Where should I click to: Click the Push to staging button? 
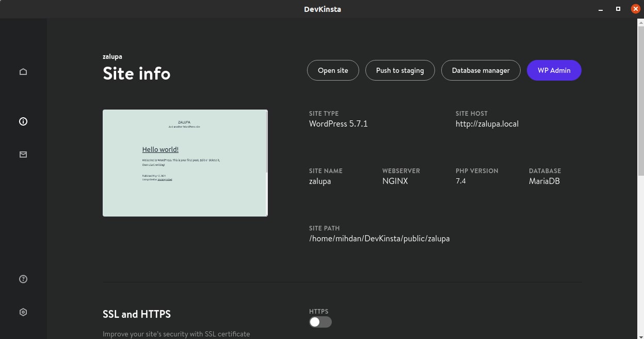400,70
